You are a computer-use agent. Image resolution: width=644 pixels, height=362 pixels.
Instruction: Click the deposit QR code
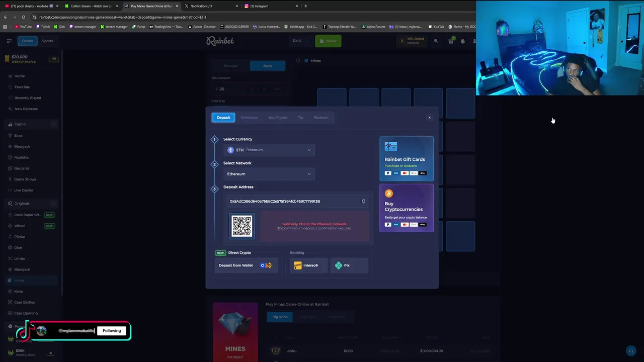click(242, 226)
